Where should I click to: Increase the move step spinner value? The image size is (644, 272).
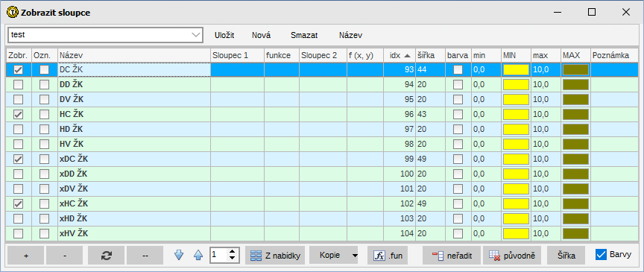tap(233, 251)
